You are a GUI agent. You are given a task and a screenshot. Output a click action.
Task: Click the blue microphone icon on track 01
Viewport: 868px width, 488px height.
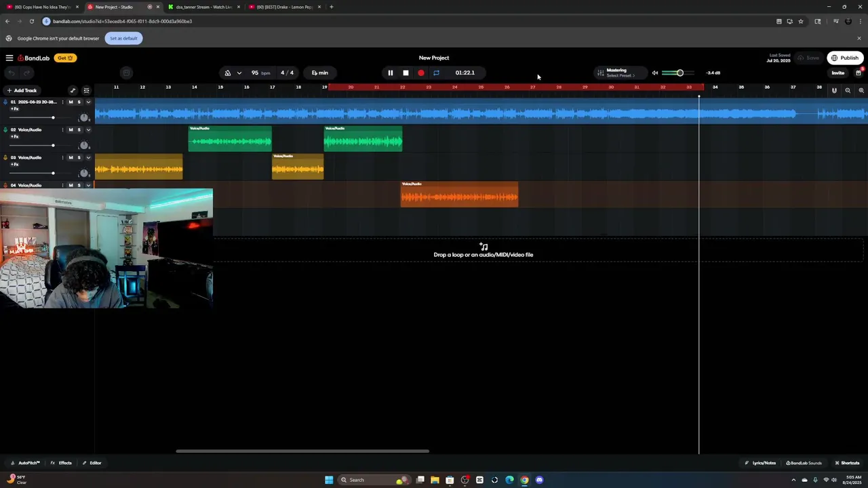tap(5, 102)
